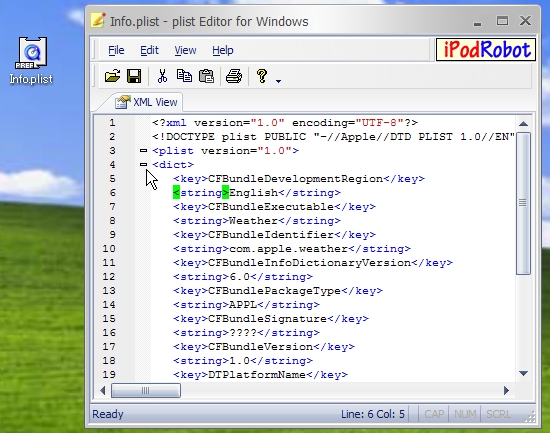Viewport: 550px width, 433px height.
Task: Switch to the XML View tab
Action: tap(147, 102)
